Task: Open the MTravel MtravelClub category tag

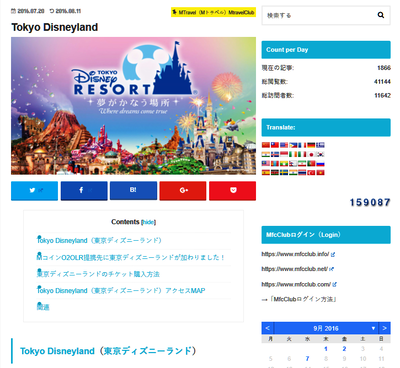Action: click(213, 12)
